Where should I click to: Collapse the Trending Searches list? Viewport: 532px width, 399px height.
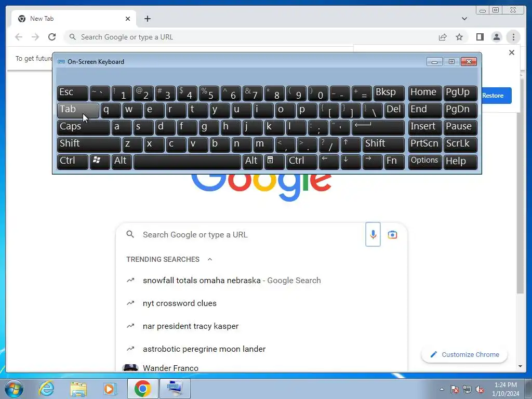[210, 259]
